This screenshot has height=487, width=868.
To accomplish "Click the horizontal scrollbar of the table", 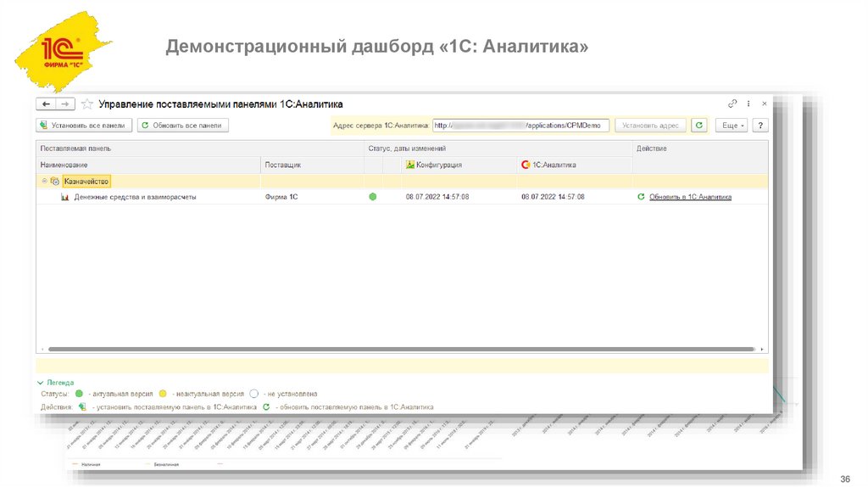I will tap(401, 349).
